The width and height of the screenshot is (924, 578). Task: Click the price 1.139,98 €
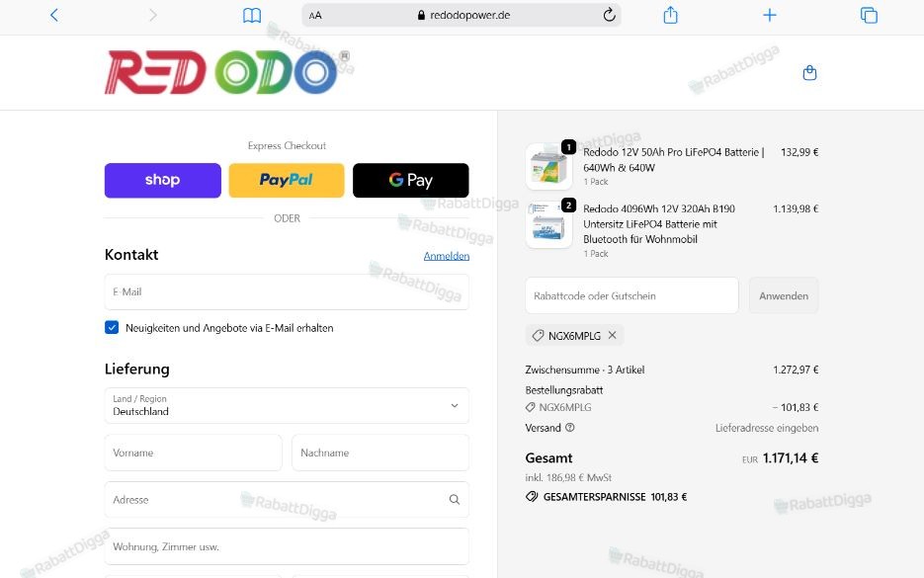(x=796, y=208)
